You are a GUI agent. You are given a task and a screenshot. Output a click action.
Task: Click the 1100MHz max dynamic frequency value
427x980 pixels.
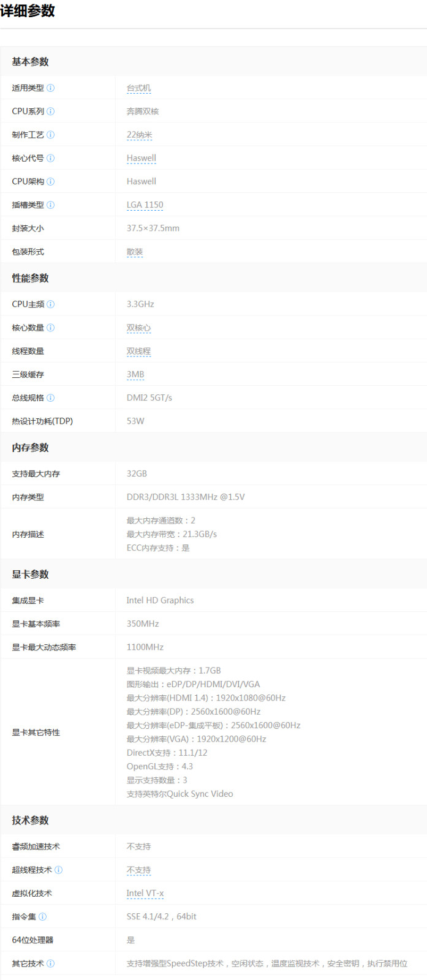(145, 647)
